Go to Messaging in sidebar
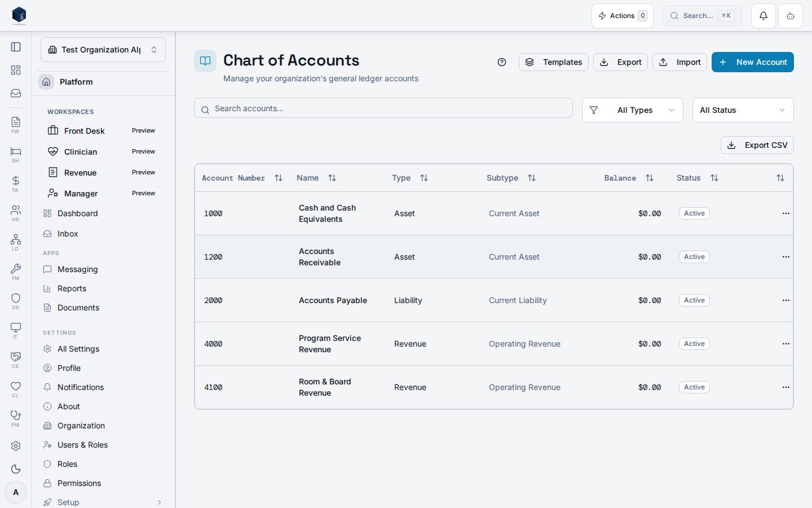This screenshot has width=812, height=508. pos(103,269)
